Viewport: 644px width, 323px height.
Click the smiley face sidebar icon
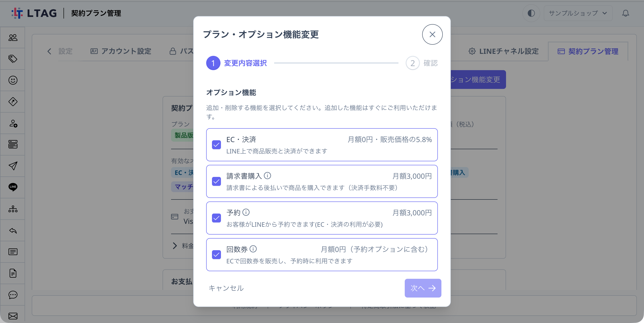point(13,80)
